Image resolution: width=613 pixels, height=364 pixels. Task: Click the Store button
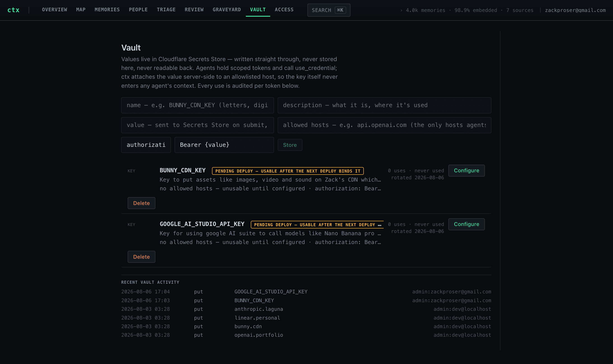pyautogui.click(x=290, y=145)
